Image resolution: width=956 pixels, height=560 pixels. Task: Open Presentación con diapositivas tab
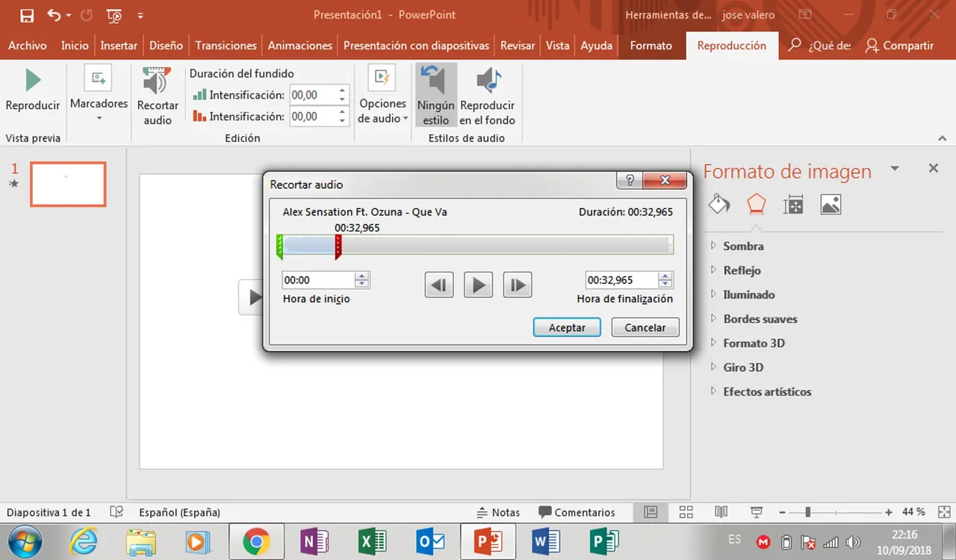click(x=416, y=46)
